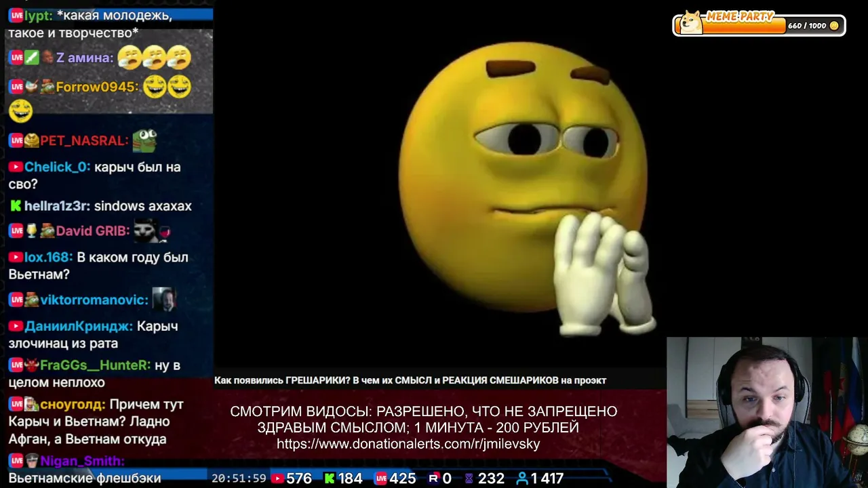This screenshot has height=488, width=868.
Task: Open chat user Z амина's name
Action: [x=85, y=58]
